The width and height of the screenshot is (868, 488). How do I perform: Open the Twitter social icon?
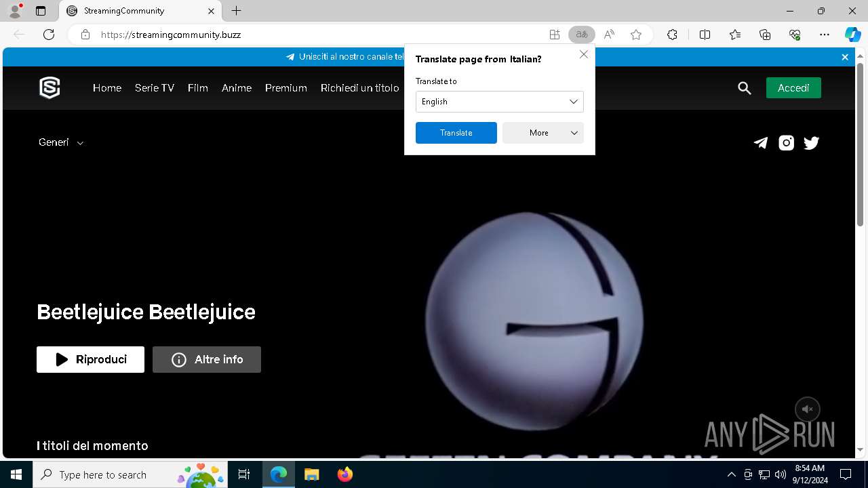[x=811, y=142]
